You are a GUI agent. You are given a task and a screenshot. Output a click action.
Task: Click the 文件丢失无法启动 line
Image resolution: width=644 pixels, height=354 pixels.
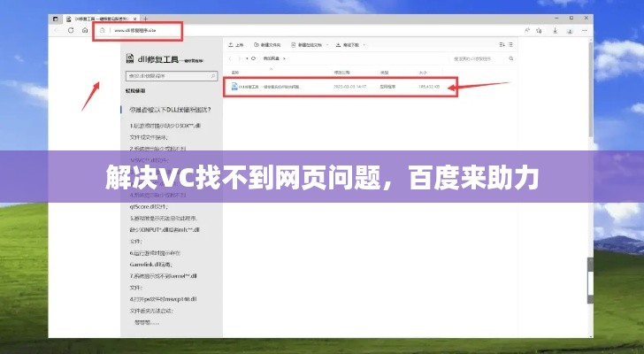pyautogui.click(x=151, y=311)
